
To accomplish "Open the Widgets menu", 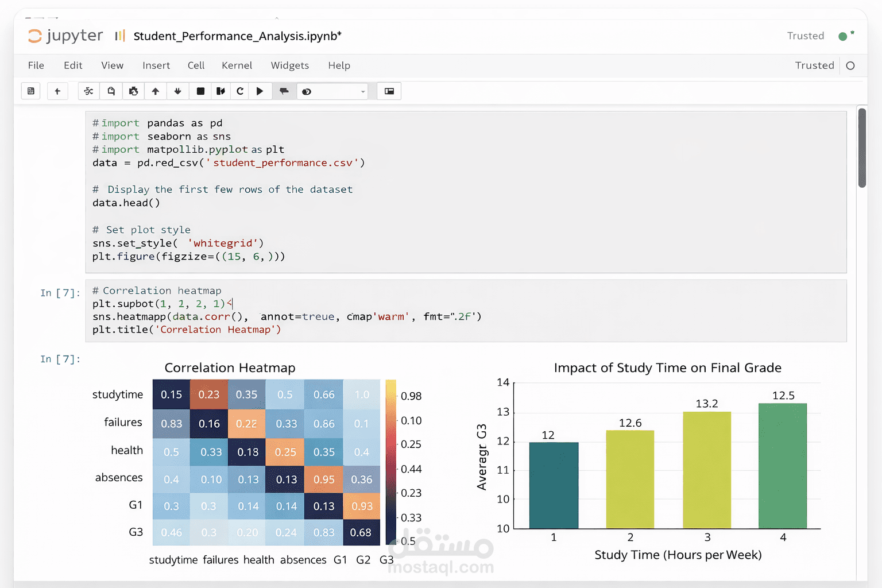I will [x=290, y=65].
